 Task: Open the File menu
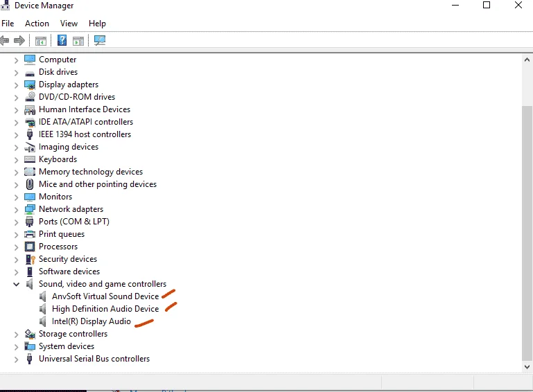8,24
